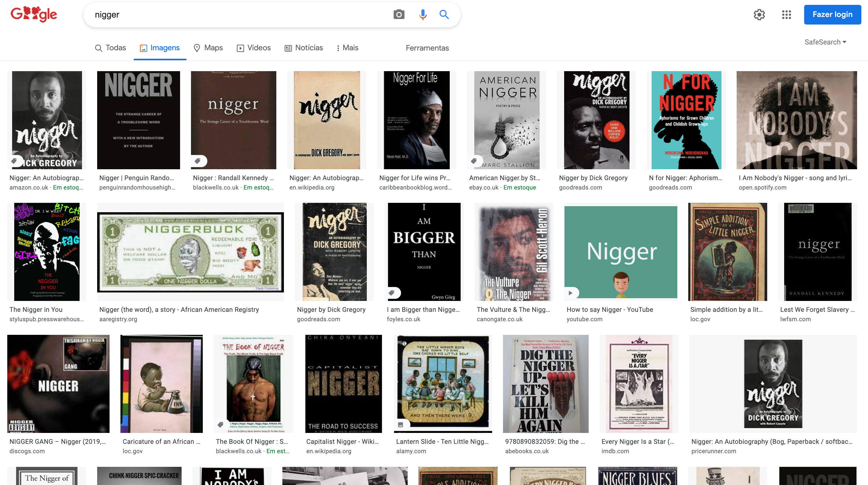Click the product tag on the amazon.co.uk thumbnail

click(x=15, y=161)
